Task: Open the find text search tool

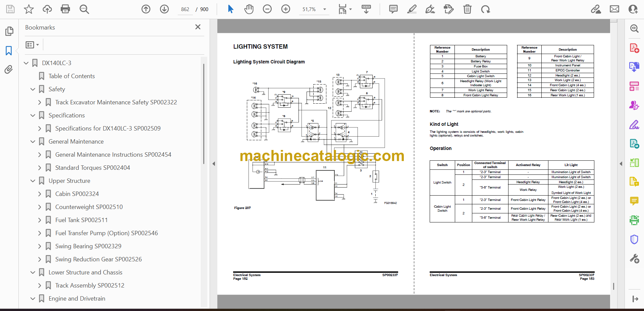Action: click(84, 9)
